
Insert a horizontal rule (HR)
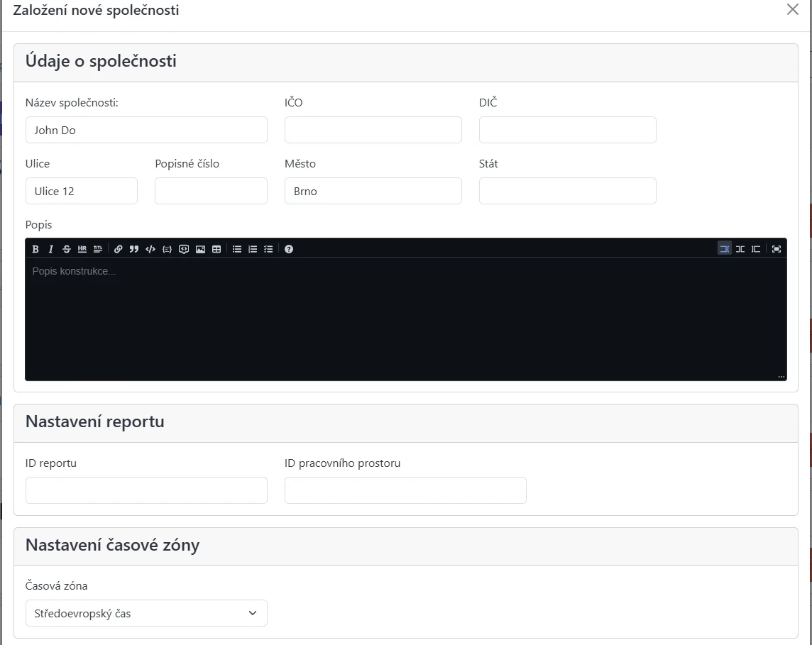tap(82, 249)
